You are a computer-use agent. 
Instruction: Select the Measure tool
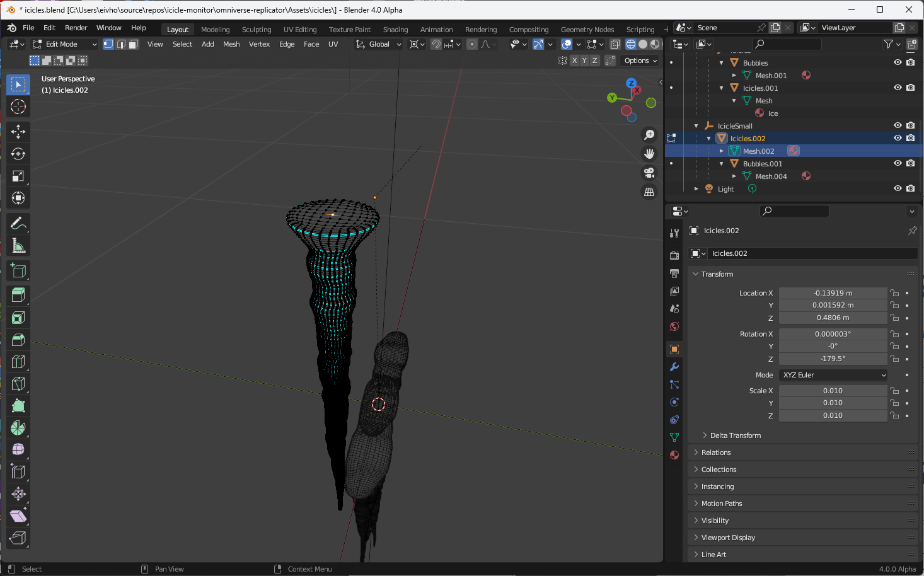coord(18,246)
